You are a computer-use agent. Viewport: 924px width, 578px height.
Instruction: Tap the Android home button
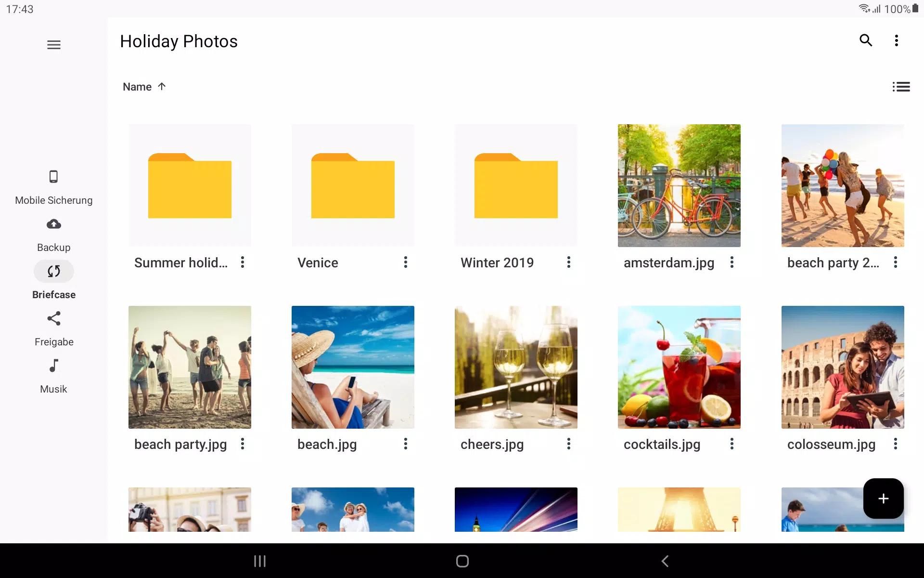coord(462,561)
